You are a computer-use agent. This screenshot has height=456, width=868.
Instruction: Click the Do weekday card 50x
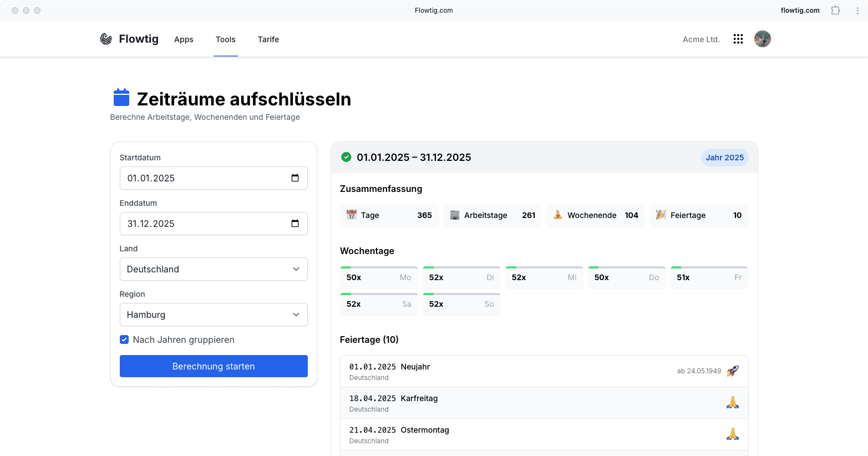pyautogui.click(x=627, y=277)
